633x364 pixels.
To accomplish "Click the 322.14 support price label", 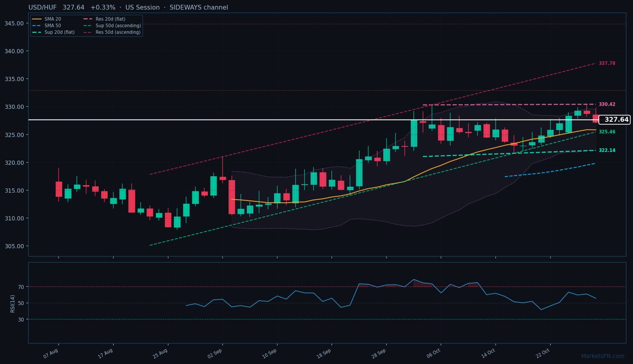I will (x=607, y=150).
